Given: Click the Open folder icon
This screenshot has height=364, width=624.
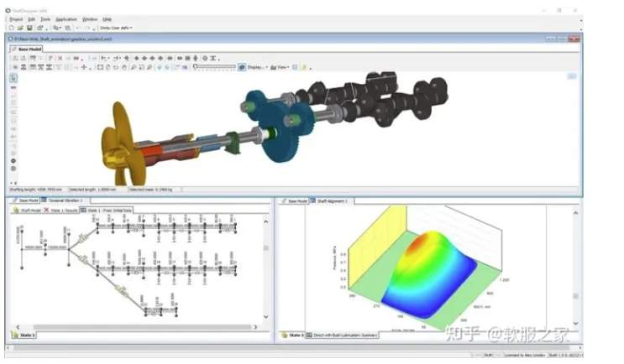Looking at the screenshot, I should click(x=20, y=28).
